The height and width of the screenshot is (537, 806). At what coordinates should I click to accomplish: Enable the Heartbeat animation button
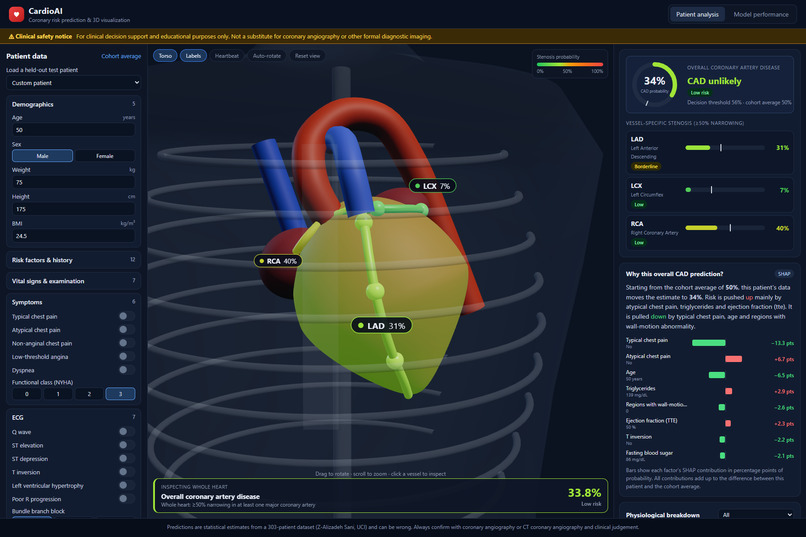[227, 56]
